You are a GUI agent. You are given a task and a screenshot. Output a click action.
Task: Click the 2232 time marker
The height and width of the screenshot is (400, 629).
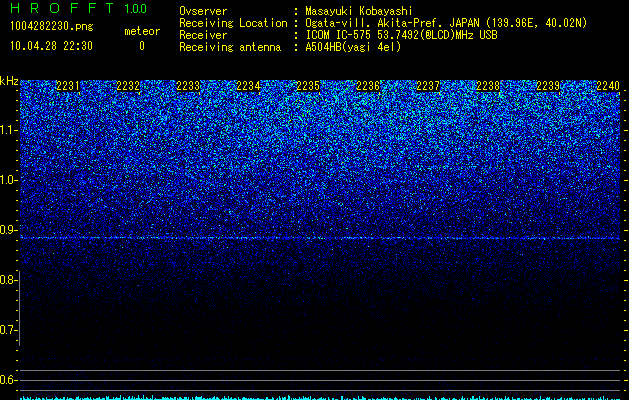[x=128, y=86]
